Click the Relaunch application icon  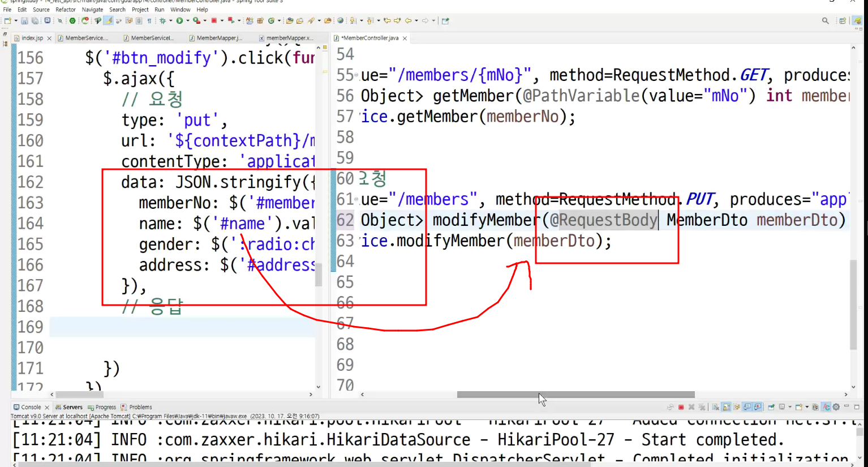click(x=85, y=21)
